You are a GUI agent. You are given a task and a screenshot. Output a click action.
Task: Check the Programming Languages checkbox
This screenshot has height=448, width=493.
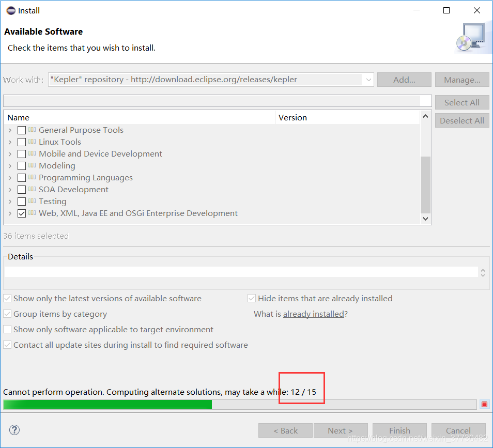[x=22, y=178]
